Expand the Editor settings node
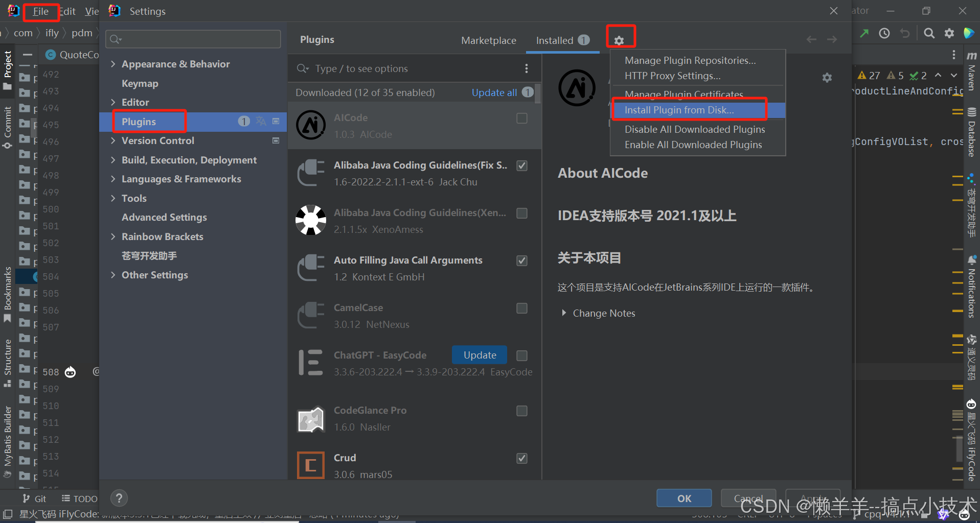This screenshot has width=980, height=523. [x=113, y=102]
